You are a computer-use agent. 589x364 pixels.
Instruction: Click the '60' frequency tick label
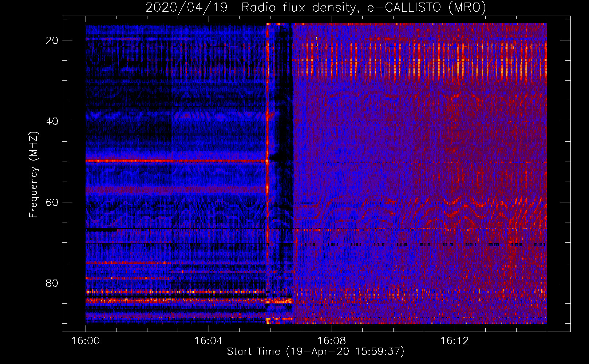[x=52, y=202]
